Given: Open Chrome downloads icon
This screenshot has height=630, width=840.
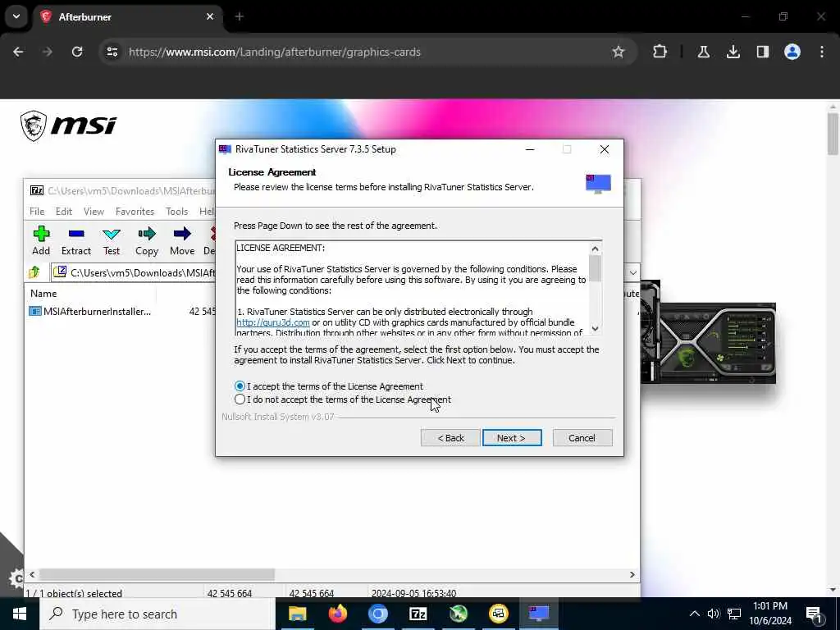Looking at the screenshot, I should point(733,52).
